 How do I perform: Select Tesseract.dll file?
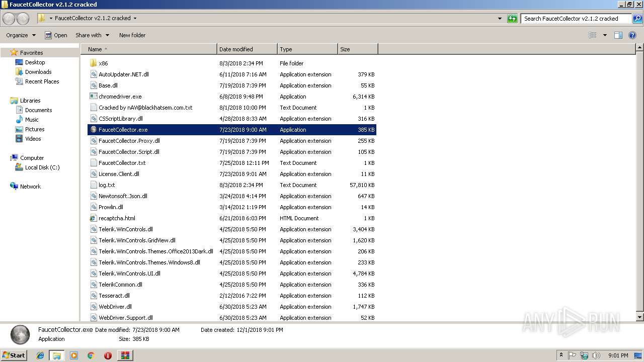tap(232, 296)
